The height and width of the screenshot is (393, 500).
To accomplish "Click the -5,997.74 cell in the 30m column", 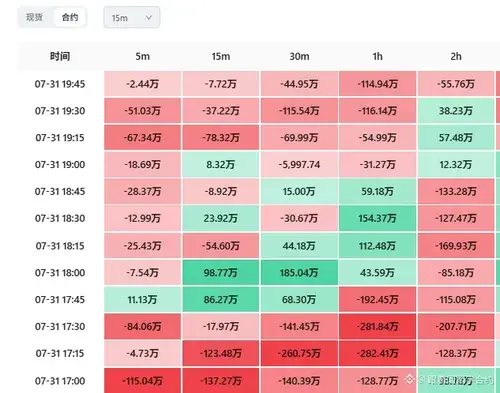I will 299,165.
